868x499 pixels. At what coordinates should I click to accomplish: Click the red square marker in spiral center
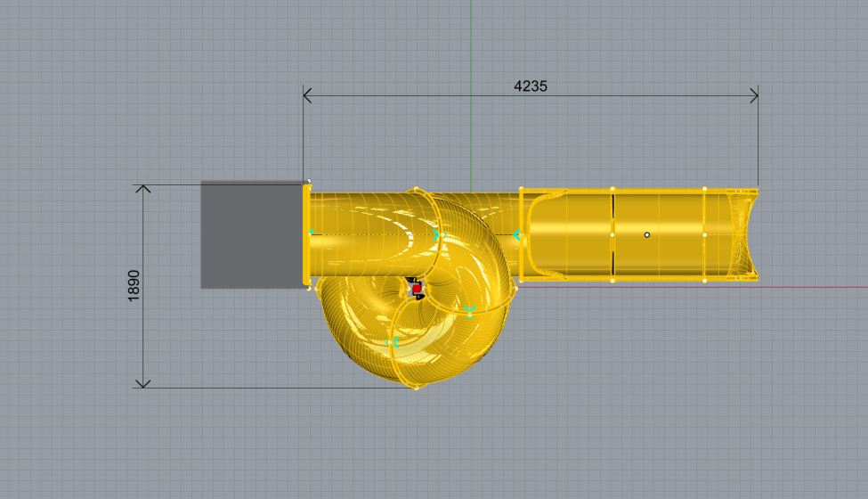point(417,289)
